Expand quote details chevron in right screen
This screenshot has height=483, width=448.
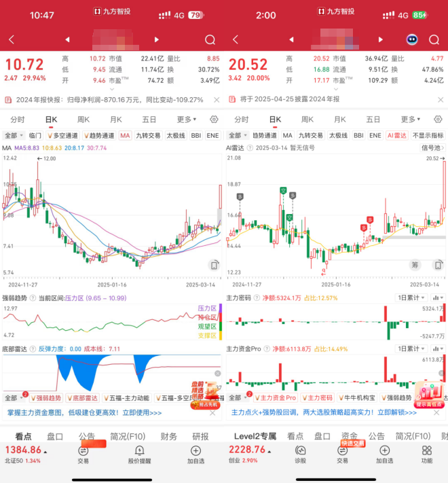click(x=336, y=89)
